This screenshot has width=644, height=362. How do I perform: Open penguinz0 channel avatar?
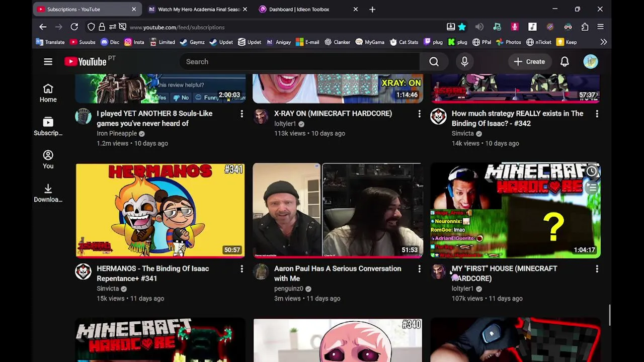pyautogui.click(x=261, y=271)
